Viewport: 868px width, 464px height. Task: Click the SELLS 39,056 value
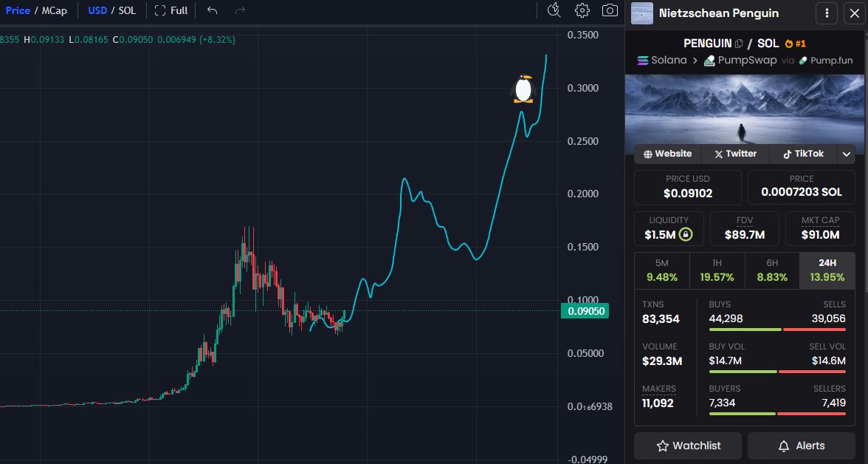coord(829,318)
